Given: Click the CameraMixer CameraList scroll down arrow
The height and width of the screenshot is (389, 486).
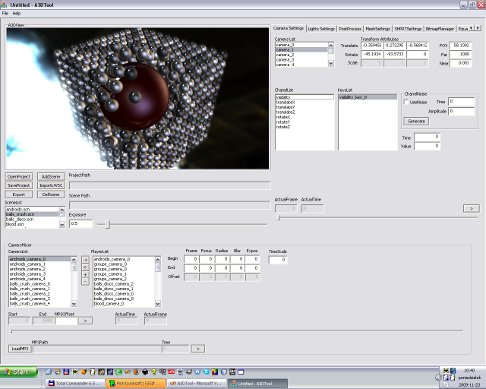Looking at the screenshot, I should tap(74, 304).
